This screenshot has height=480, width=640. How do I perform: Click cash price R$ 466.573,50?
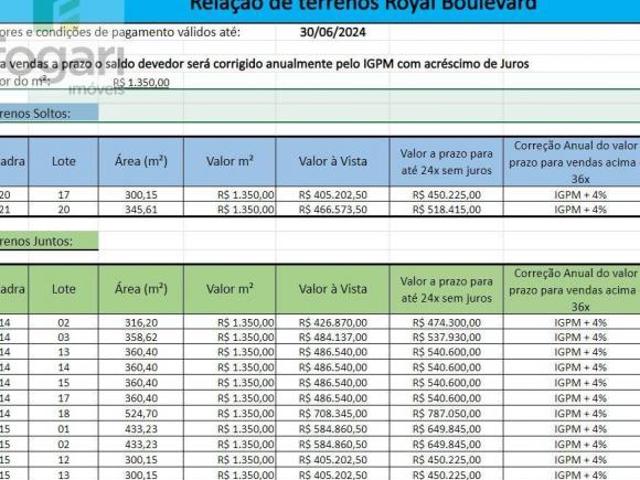[x=333, y=209]
